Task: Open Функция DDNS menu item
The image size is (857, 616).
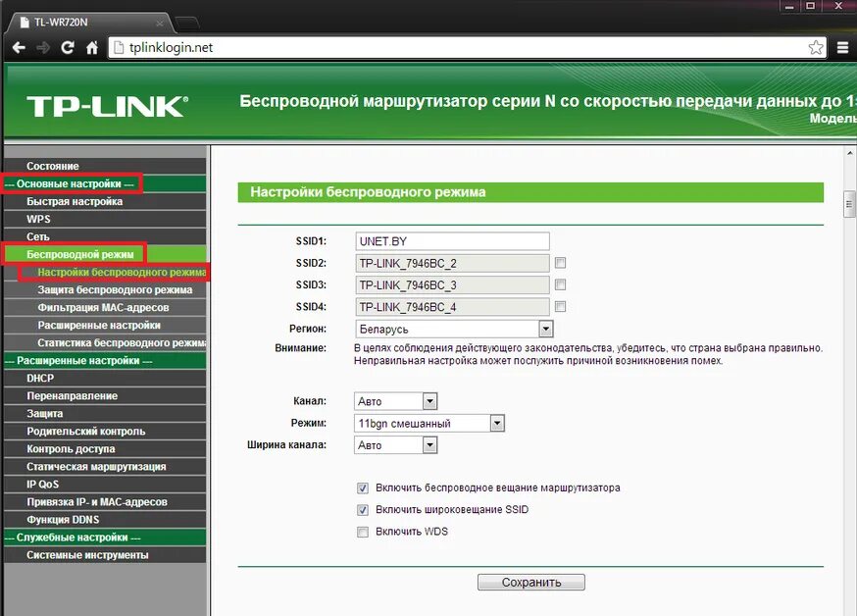Action: click(105, 519)
